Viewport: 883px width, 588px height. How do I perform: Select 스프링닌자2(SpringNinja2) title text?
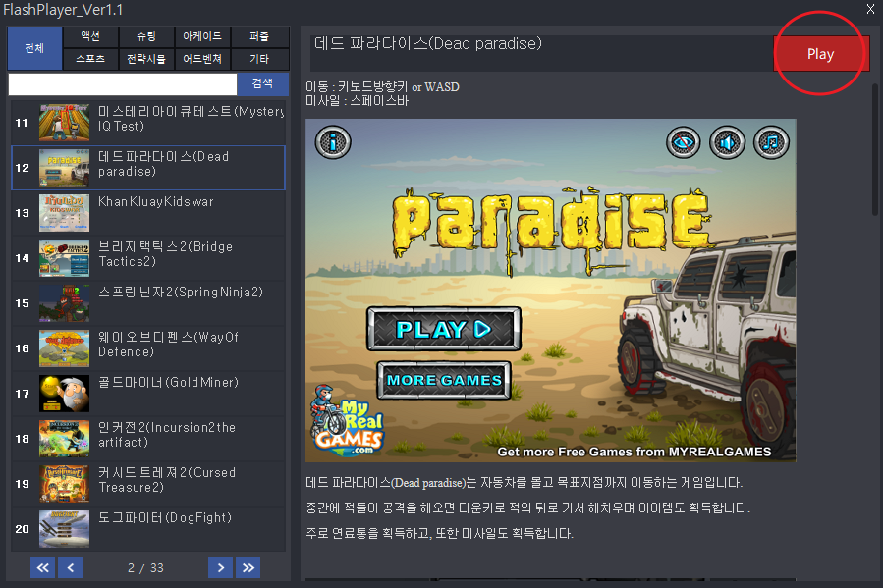tap(181, 292)
